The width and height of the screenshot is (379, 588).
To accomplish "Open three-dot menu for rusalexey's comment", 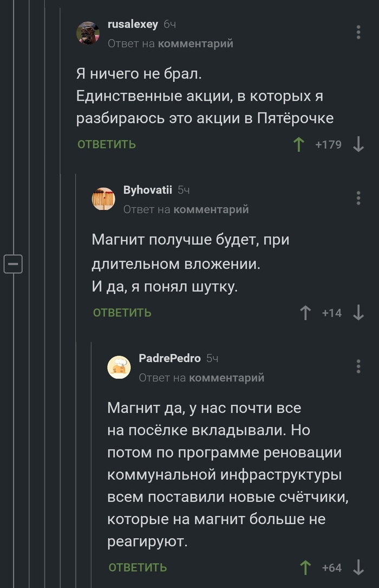I will (x=357, y=32).
